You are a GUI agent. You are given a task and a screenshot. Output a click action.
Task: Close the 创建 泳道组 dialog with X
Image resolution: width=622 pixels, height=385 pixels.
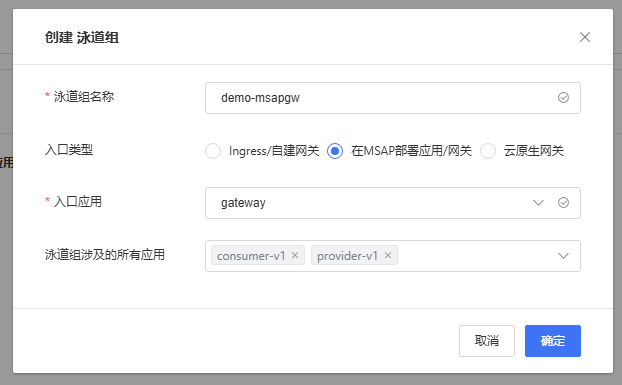tap(585, 37)
